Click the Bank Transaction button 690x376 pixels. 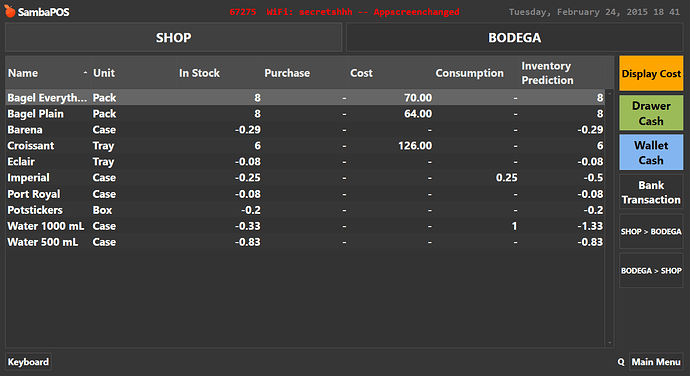coord(651,192)
